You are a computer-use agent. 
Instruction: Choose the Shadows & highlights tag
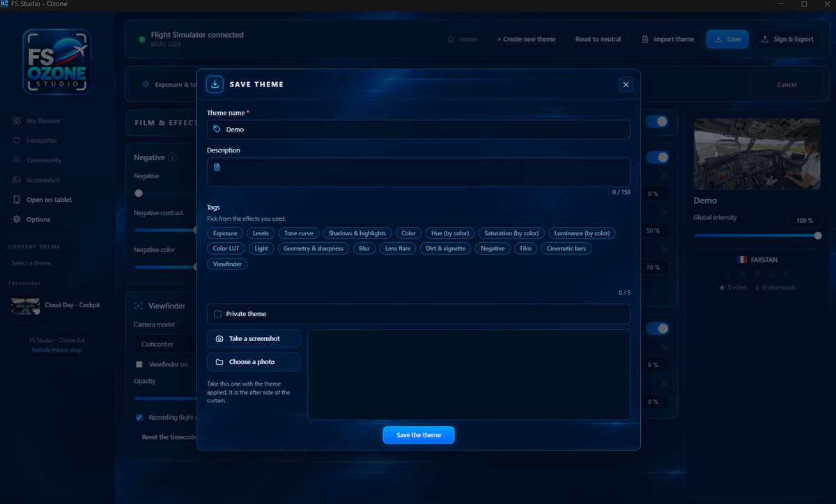pos(357,233)
